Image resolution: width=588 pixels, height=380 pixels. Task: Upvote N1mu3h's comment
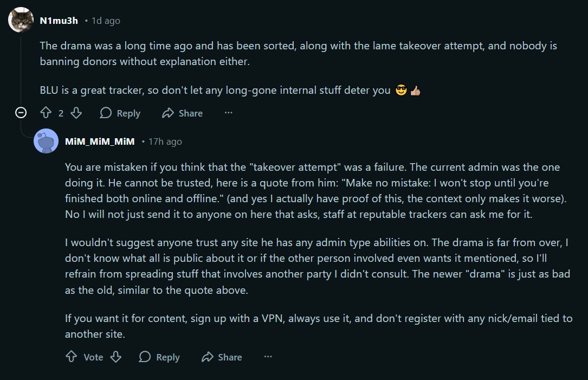pyautogui.click(x=46, y=113)
